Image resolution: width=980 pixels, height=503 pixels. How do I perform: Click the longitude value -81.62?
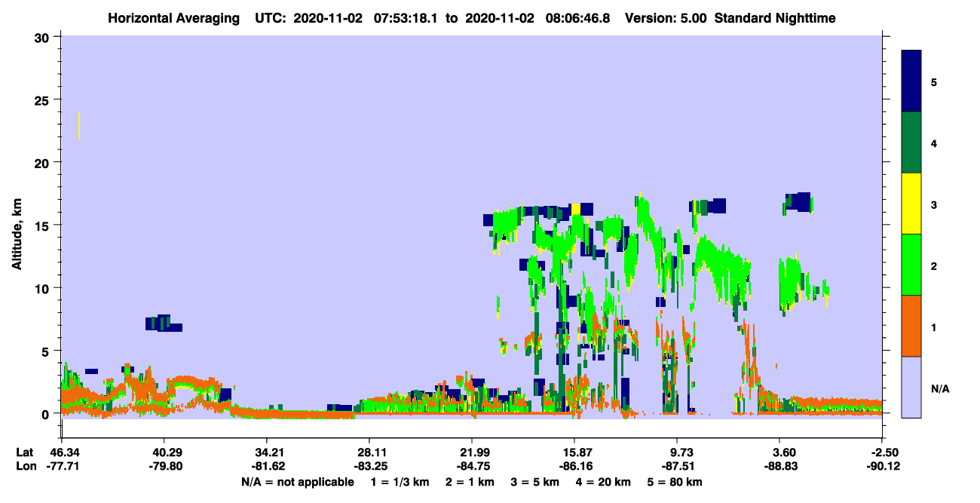point(267,466)
